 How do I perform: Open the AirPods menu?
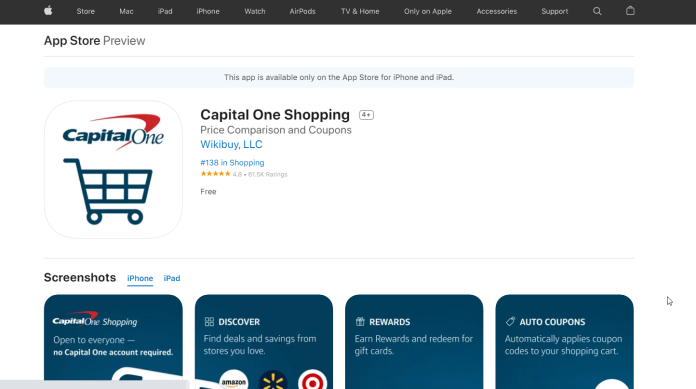pos(302,12)
